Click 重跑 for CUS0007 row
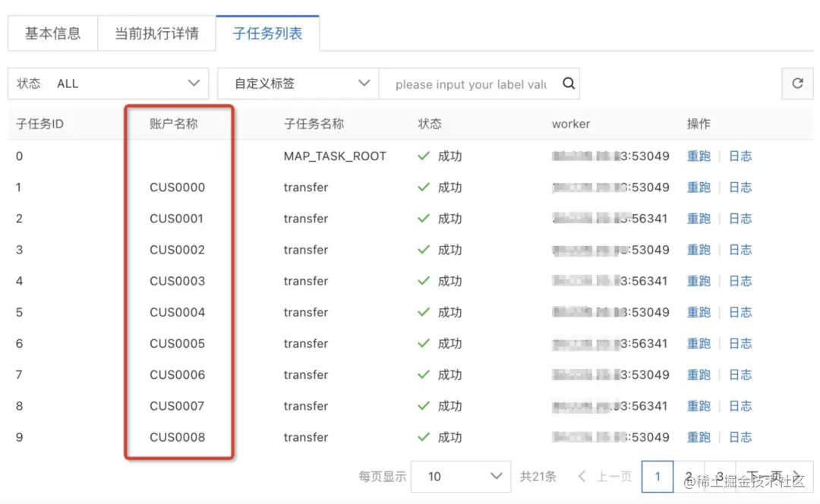 (699, 406)
